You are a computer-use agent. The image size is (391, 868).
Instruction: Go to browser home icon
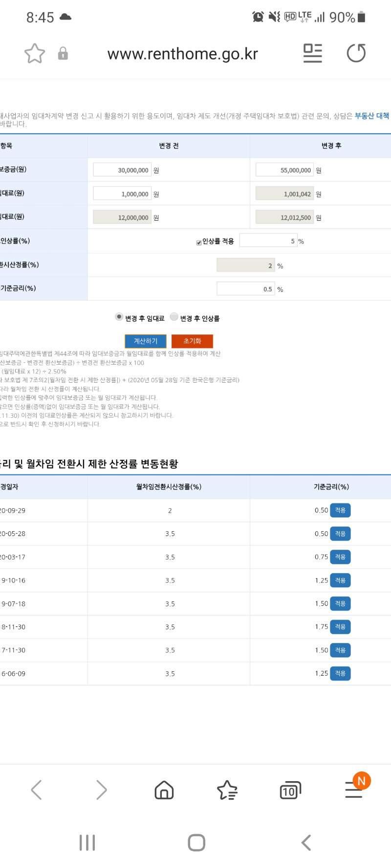pyautogui.click(x=164, y=789)
